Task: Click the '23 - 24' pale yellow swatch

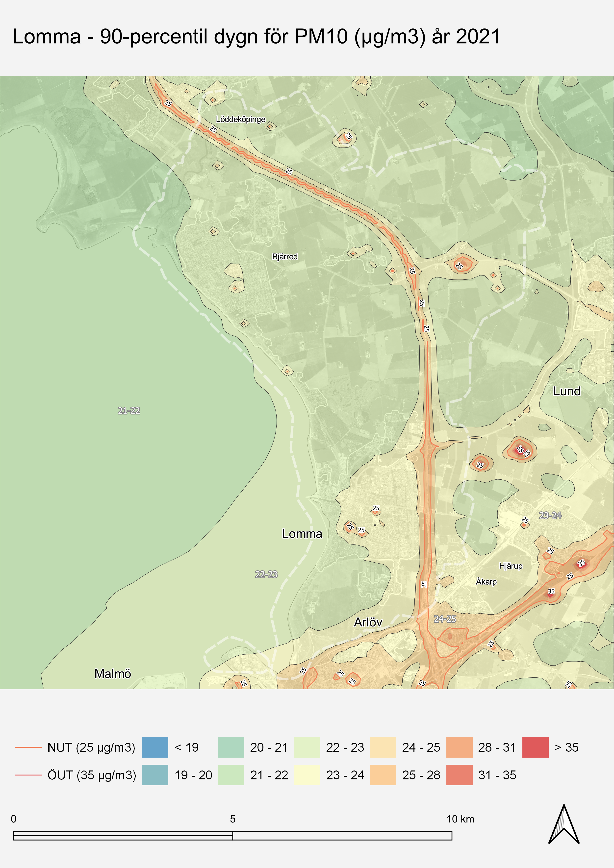Action: [x=307, y=775]
